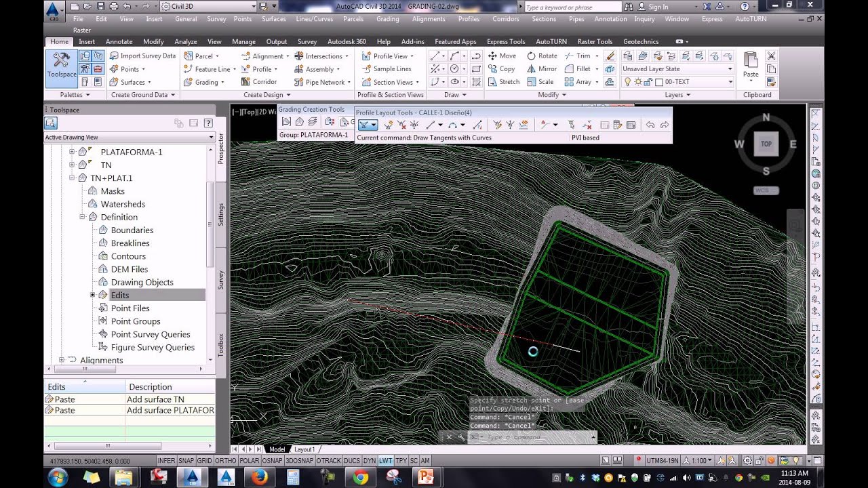868x488 pixels.
Task: Click the Redo icon in Profile Layout Tools
Action: 665,125
